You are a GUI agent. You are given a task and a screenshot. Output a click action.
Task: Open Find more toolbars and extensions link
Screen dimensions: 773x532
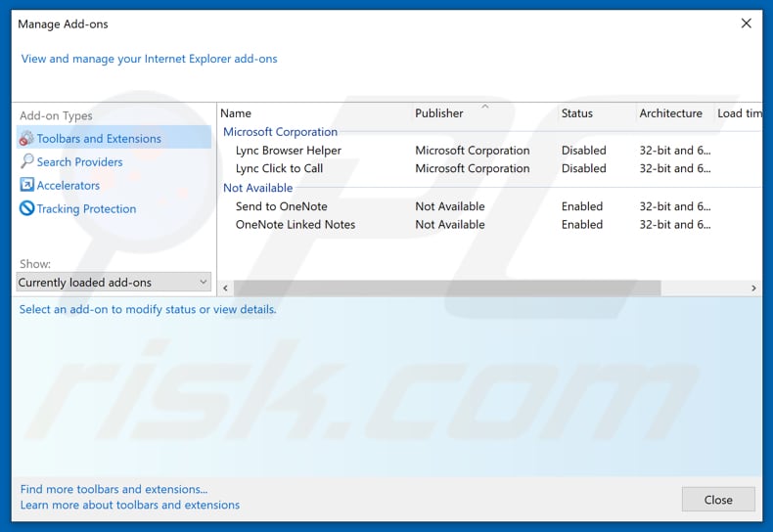click(x=114, y=489)
